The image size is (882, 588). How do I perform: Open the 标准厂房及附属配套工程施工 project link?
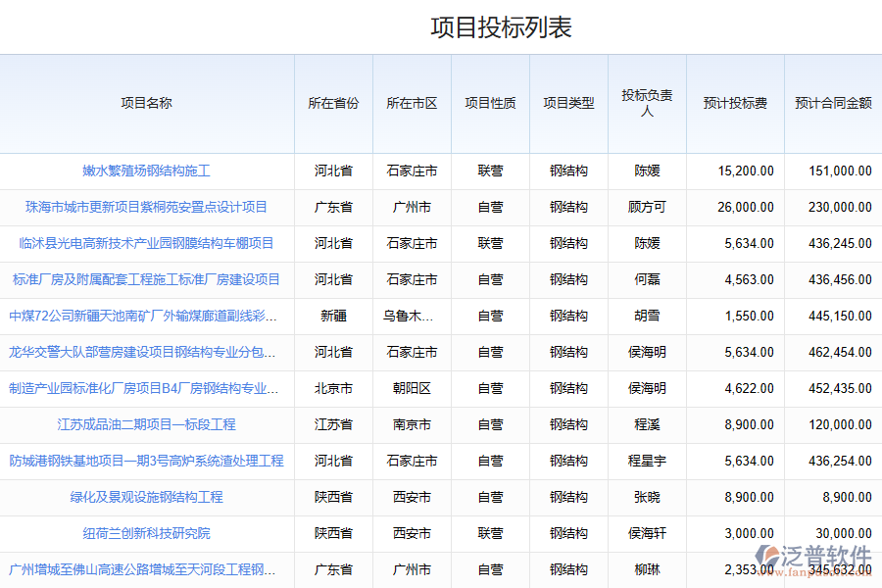click(147, 279)
